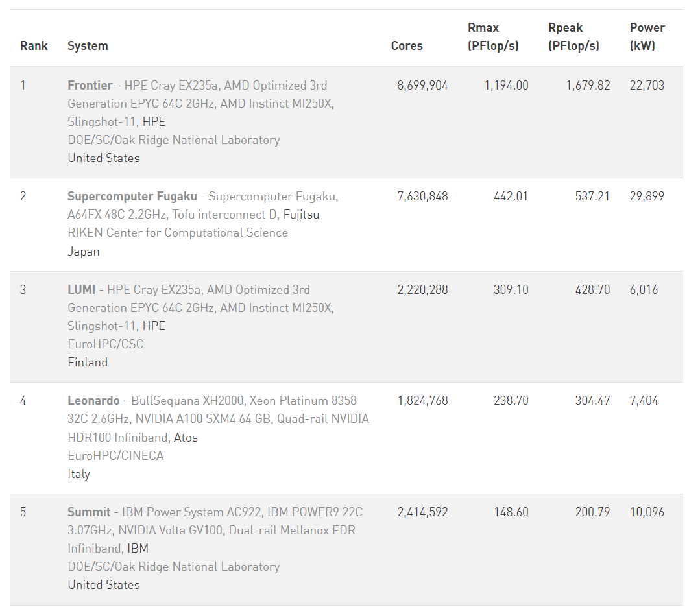The image size is (700, 609).
Task: Click HPE vendor name in LUMI row
Action: click(x=154, y=326)
